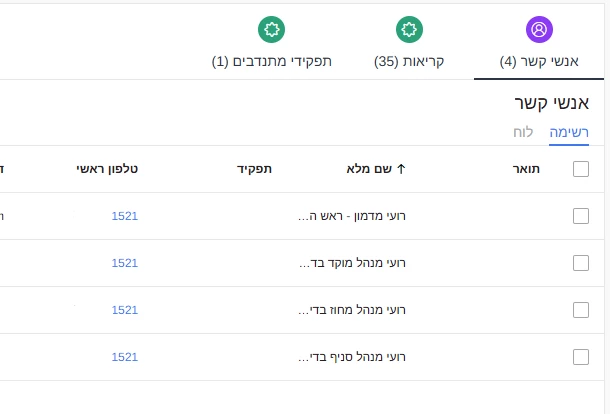Mark the checkbox for רועי מנהל סניף row
Viewport: 610px width, 414px height.
581,357
